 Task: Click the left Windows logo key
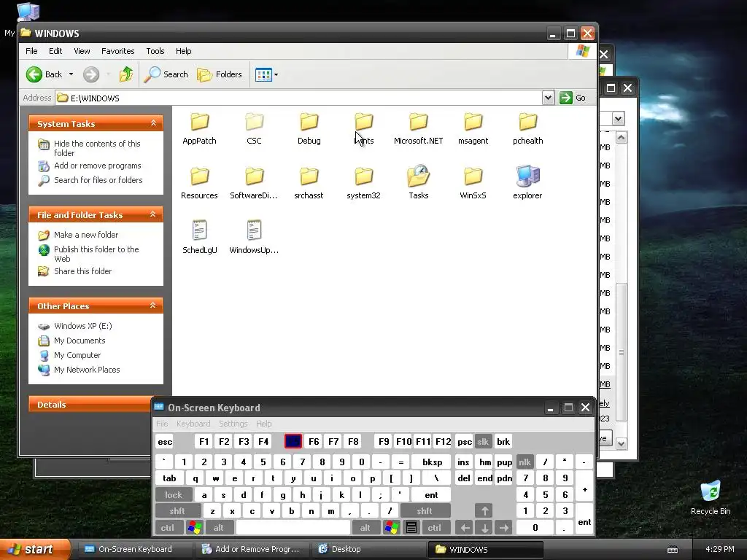pyautogui.click(x=194, y=528)
